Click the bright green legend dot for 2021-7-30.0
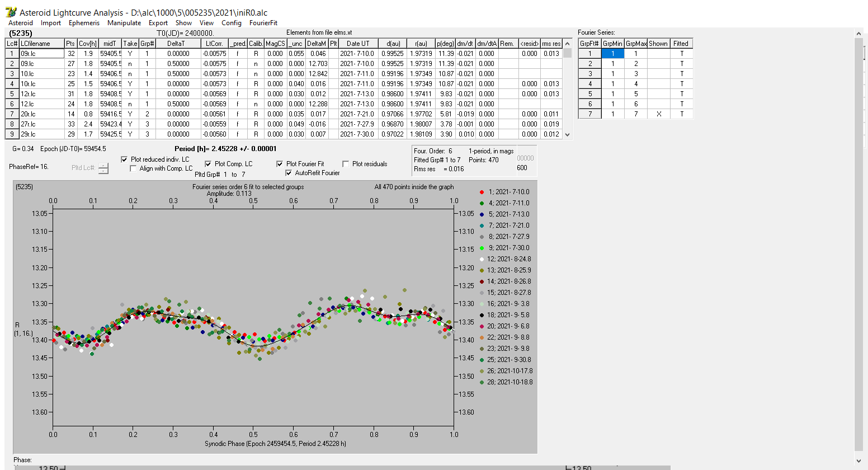This screenshot has height=470, width=868. [x=482, y=248]
